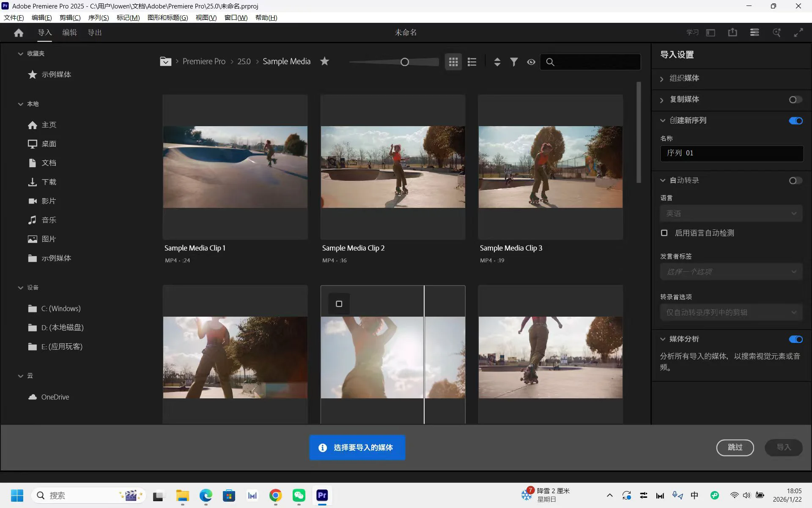Image resolution: width=812 pixels, height=508 pixels.
Task: Toggle preview visibility eye icon
Action: tap(531, 62)
